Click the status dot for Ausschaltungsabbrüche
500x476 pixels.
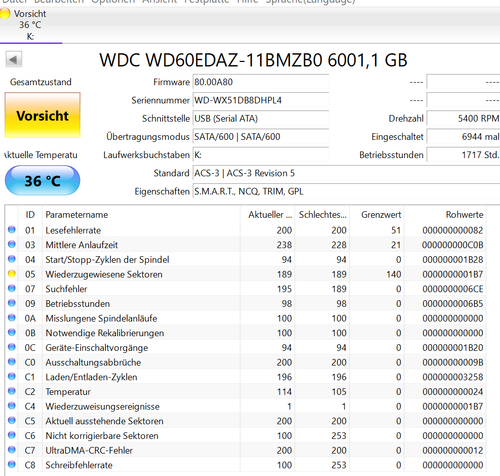[12, 362]
